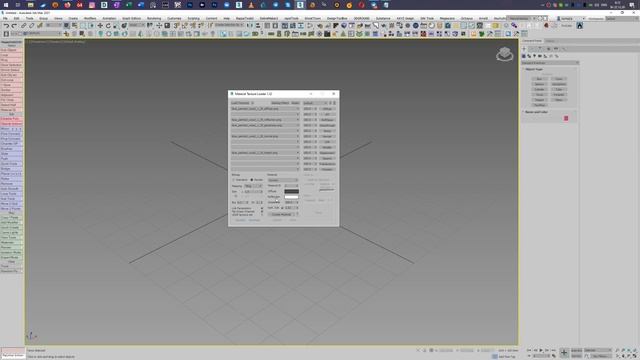Viewport: 640px width, 360px height.
Task: Select Helpers category in Create panel
Action: coord(545,56)
